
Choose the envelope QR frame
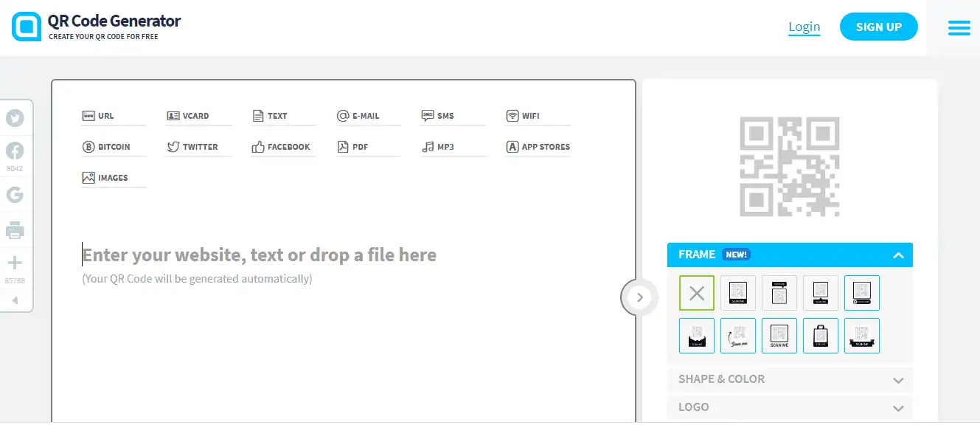[697, 336]
